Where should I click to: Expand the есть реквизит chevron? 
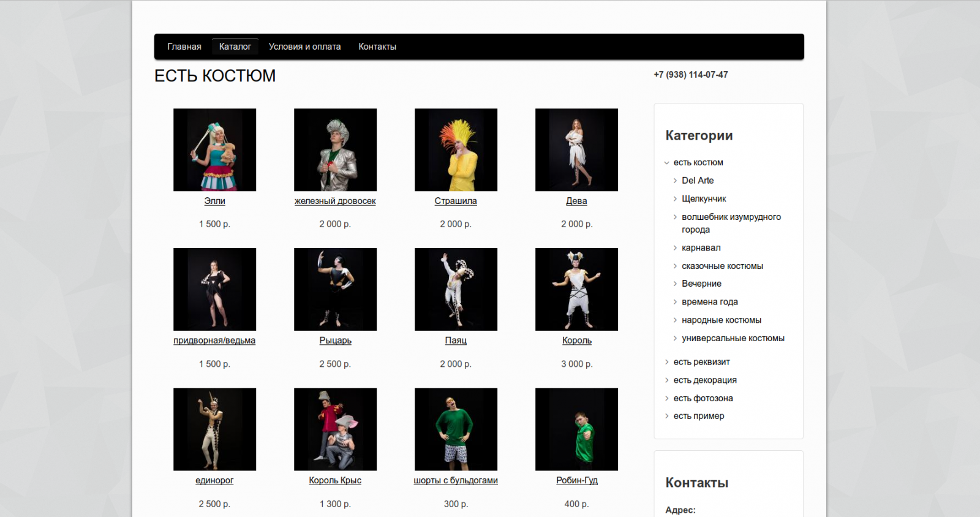click(x=667, y=362)
